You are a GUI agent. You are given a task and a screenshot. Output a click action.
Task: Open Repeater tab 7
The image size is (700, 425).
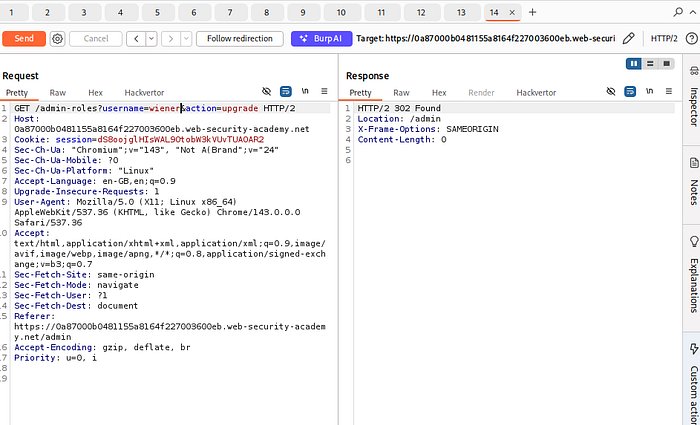pos(230,12)
